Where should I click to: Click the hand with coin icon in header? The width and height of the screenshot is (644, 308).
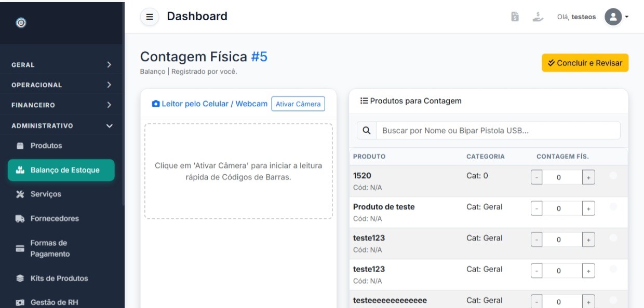(x=538, y=17)
